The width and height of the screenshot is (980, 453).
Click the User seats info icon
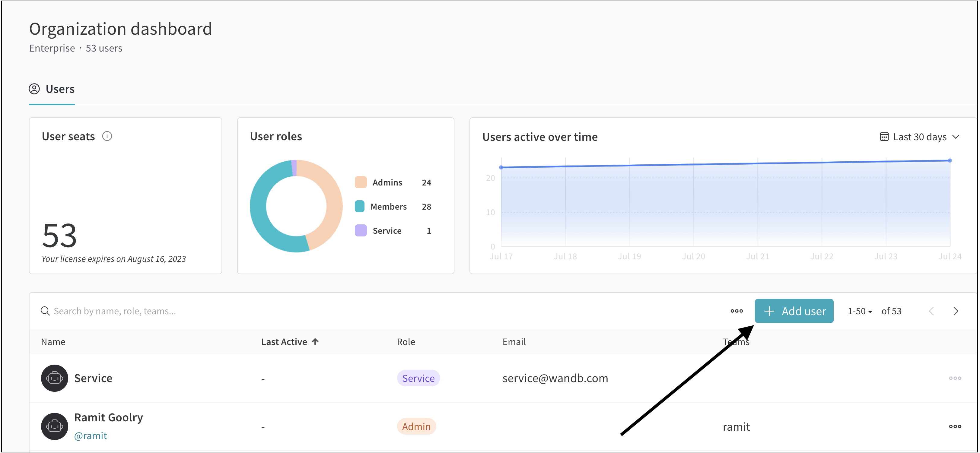(x=107, y=136)
